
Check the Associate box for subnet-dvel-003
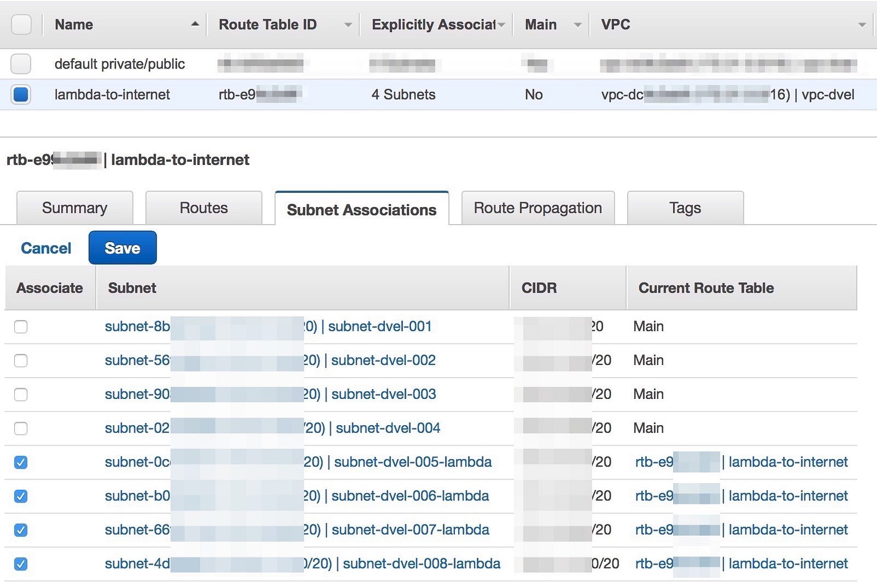[x=21, y=395]
